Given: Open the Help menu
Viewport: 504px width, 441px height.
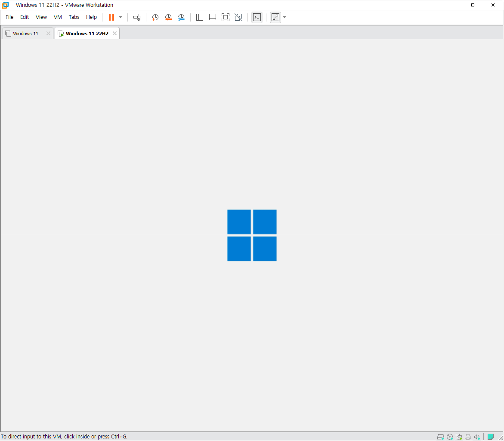Looking at the screenshot, I should [91, 17].
